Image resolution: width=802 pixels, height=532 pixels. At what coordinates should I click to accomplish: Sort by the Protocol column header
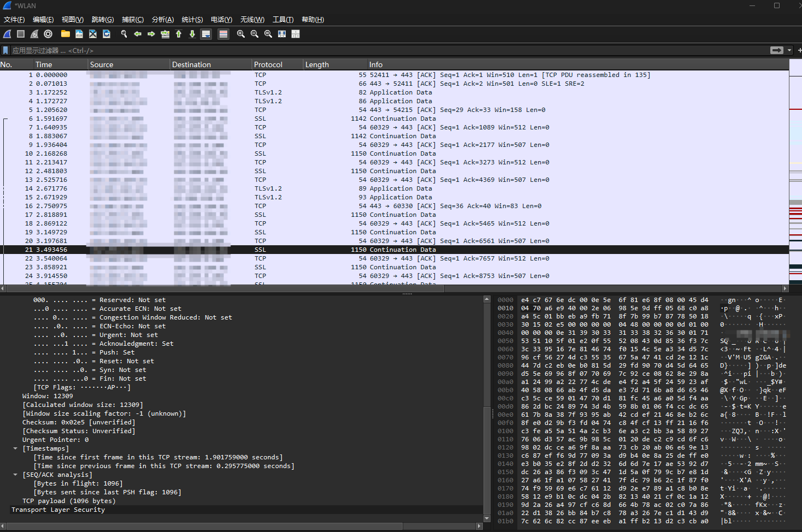[x=278, y=64]
